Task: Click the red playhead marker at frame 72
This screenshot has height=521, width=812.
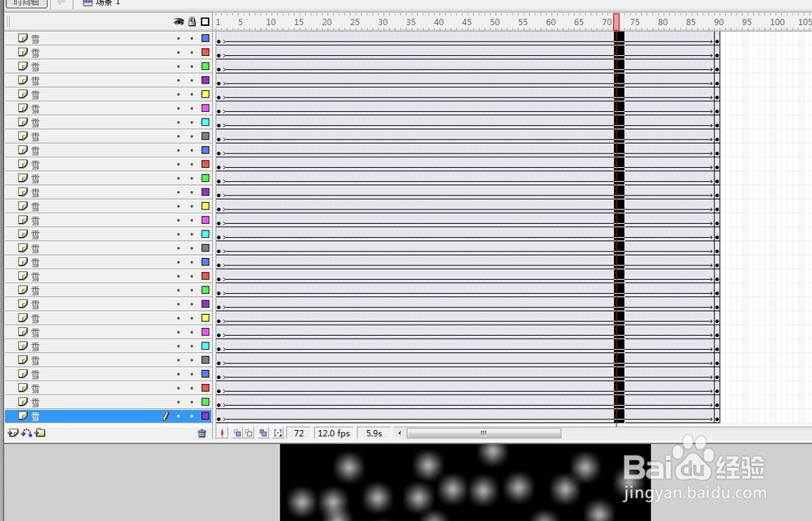Action: point(616,22)
